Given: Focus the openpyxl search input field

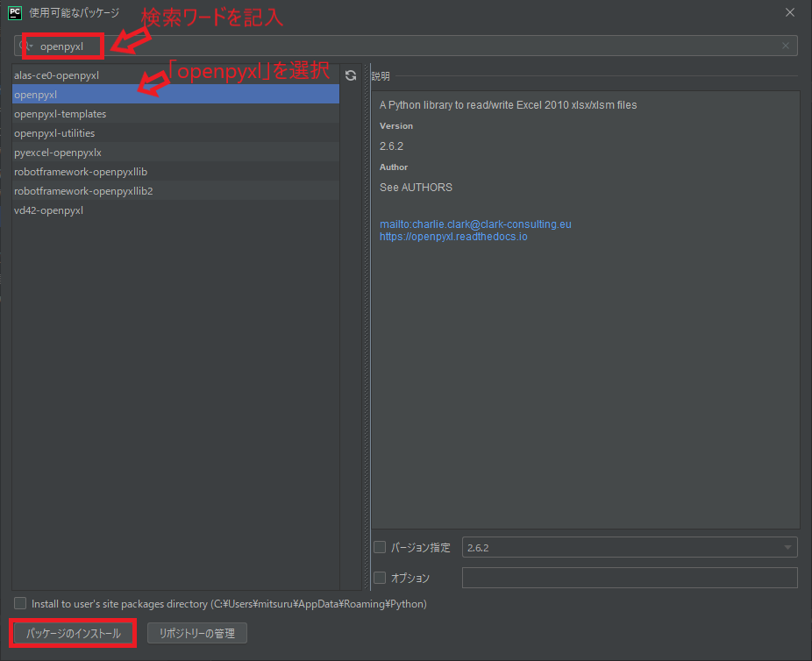Looking at the screenshot, I should (x=405, y=46).
